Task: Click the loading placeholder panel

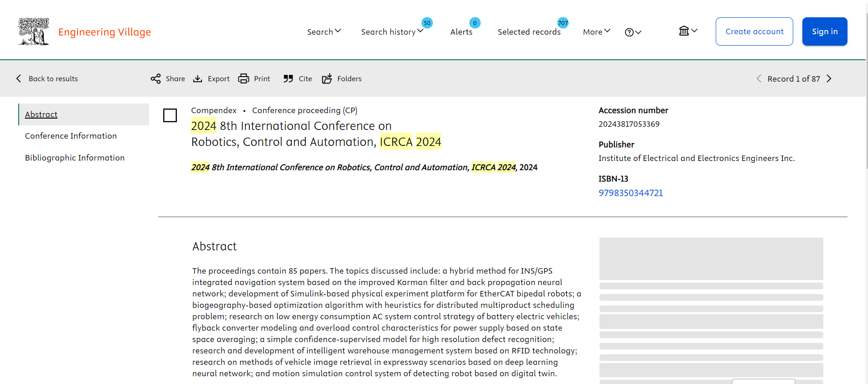Action: coord(711,310)
